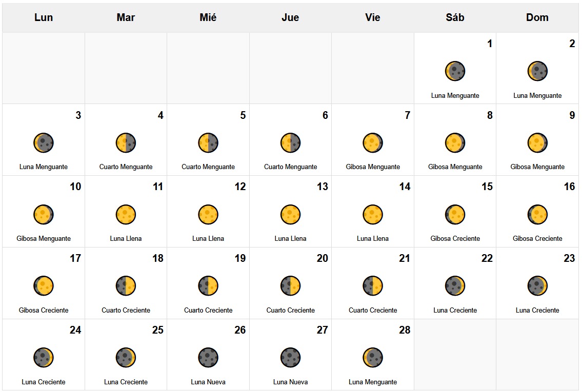Select the Cuarto Menguante moon icon on day 4
This screenshot has width=582, height=392.
point(126,143)
